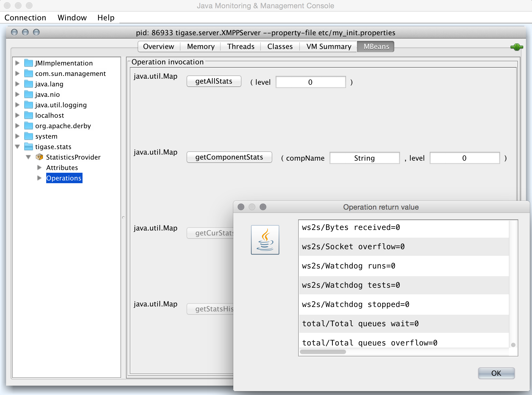Image resolution: width=532 pixels, height=395 pixels.
Task: Collapse the tigase.stats tree node
Action: click(x=17, y=147)
